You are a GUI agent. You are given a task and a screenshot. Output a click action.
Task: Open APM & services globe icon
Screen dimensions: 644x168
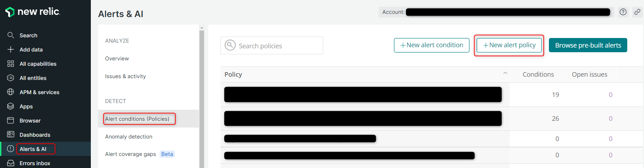[11, 92]
